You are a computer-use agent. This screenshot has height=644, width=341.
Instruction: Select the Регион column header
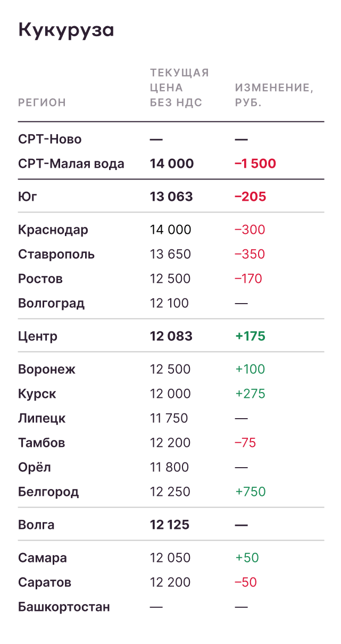42,103
